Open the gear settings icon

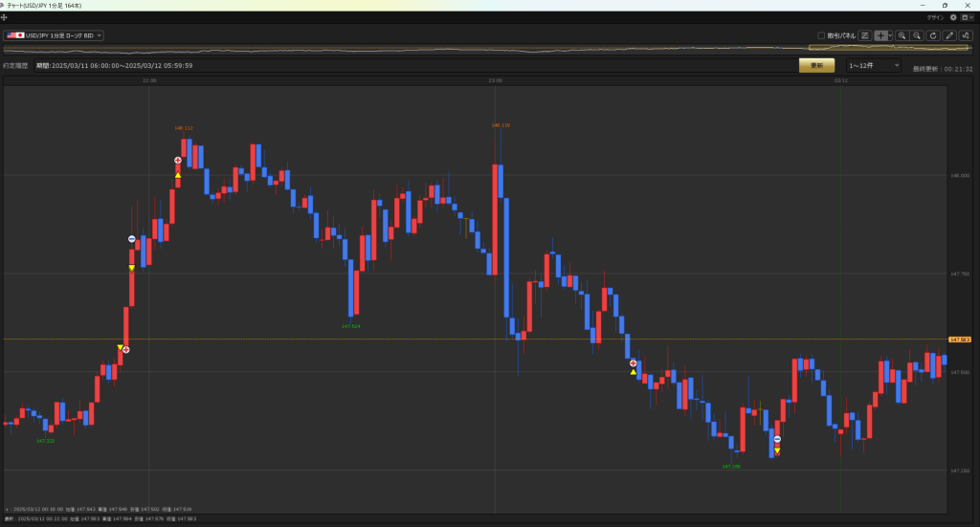[953, 17]
